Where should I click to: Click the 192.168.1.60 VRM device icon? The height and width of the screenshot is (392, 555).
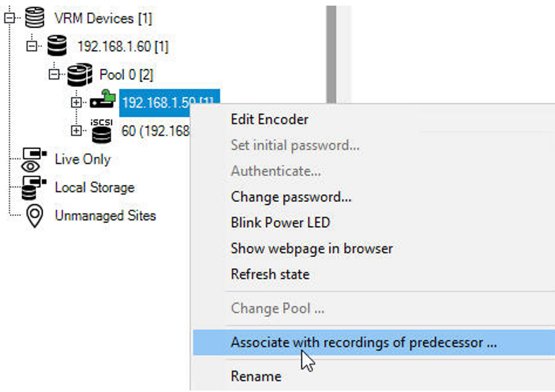coord(58,46)
